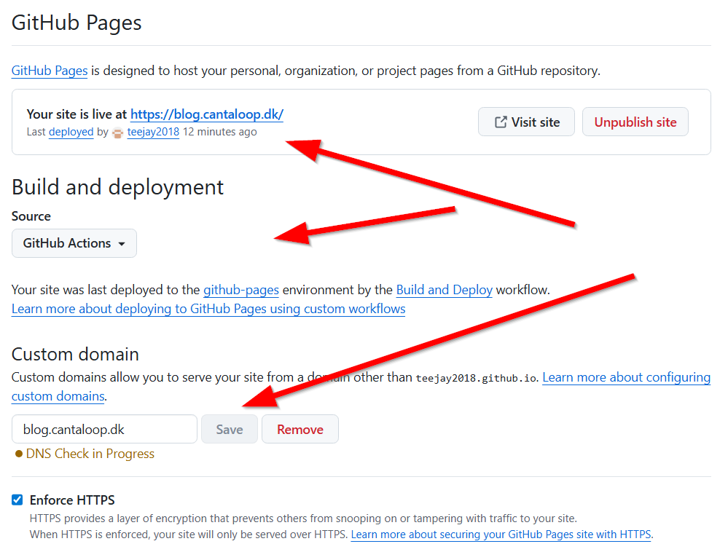
Task: Click the 'deployed' link under site status
Action: 71,133
